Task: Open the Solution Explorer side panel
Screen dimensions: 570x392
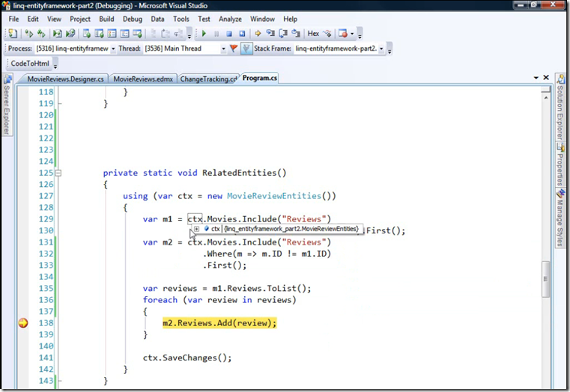Action: (560, 108)
